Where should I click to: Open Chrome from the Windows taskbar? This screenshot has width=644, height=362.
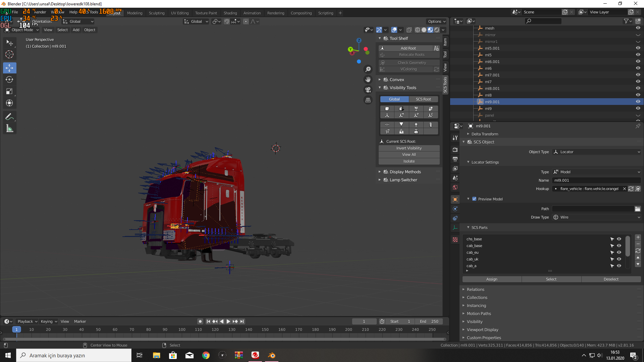(206, 355)
